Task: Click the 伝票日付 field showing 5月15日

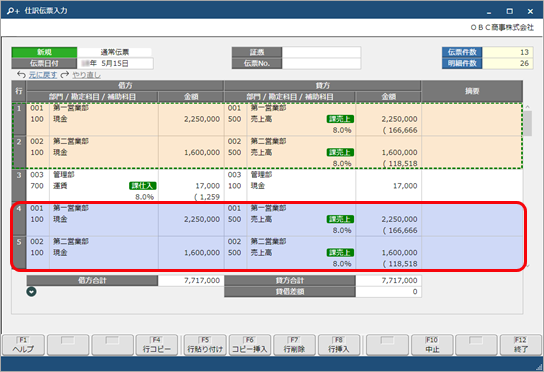Action: click(x=115, y=63)
